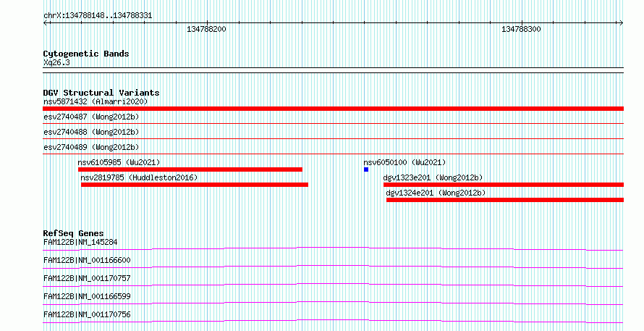This screenshot has height=331, width=644.
Task: Open variant nsv2819785 (Huddleston2016) label
Action: tap(139, 177)
